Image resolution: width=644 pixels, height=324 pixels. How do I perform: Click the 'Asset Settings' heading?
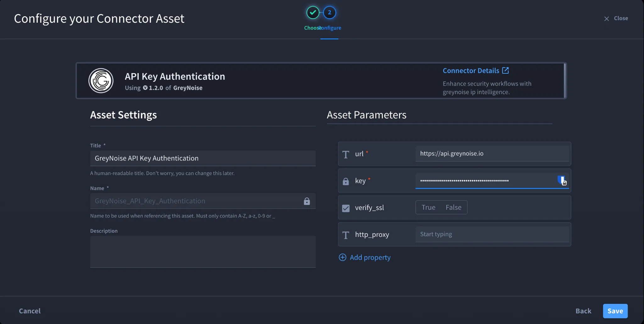click(x=123, y=115)
